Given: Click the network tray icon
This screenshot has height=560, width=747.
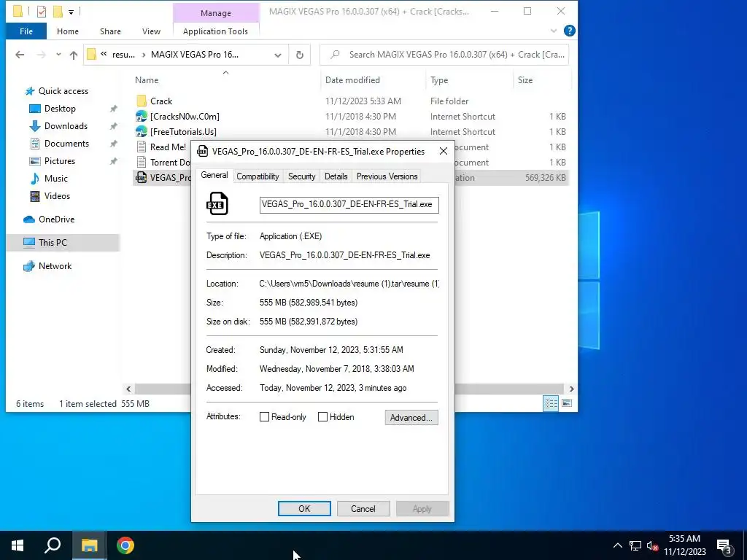Looking at the screenshot, I should (x=635, y=546).
